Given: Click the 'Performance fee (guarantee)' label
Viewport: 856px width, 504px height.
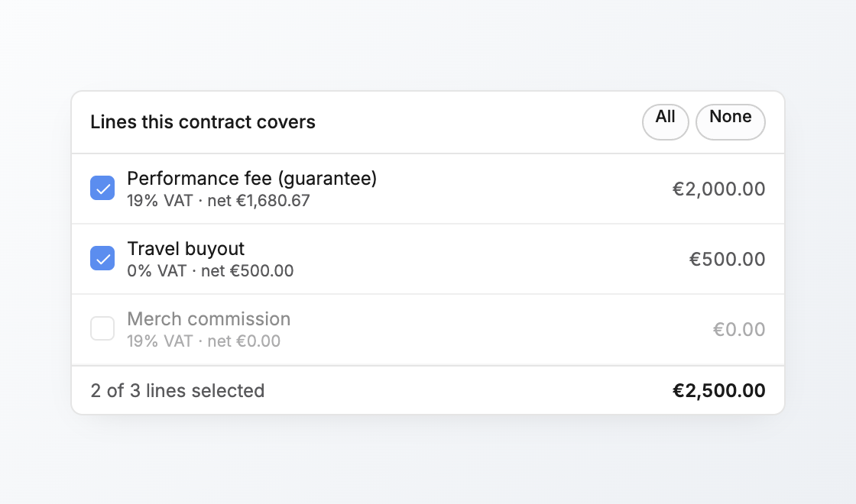Looking at the screenshot, I should [252, 179].
